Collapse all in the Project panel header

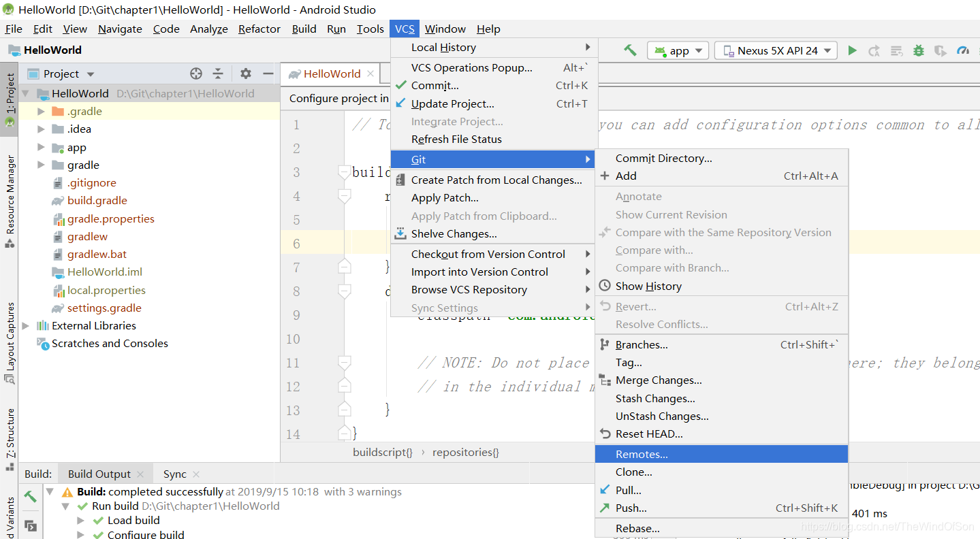(218, 73)
